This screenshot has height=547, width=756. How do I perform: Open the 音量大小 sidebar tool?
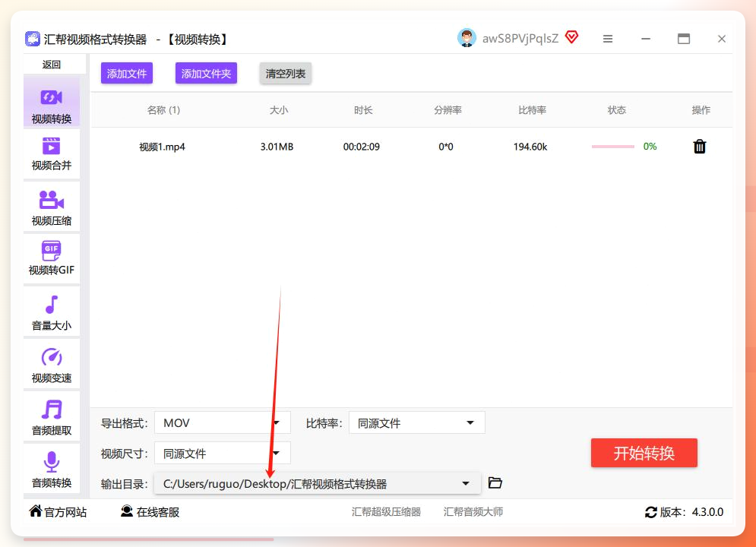(x=52, y=312)
